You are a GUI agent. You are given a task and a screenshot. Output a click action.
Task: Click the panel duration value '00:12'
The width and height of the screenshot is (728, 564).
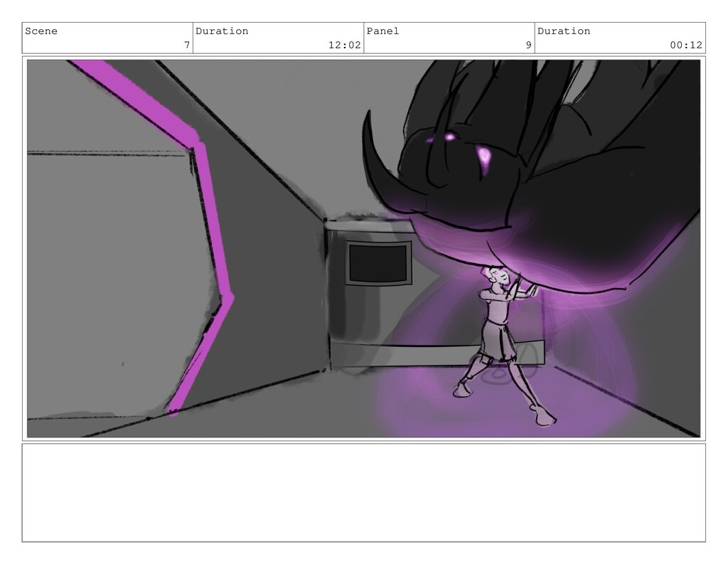coord(686,45)
